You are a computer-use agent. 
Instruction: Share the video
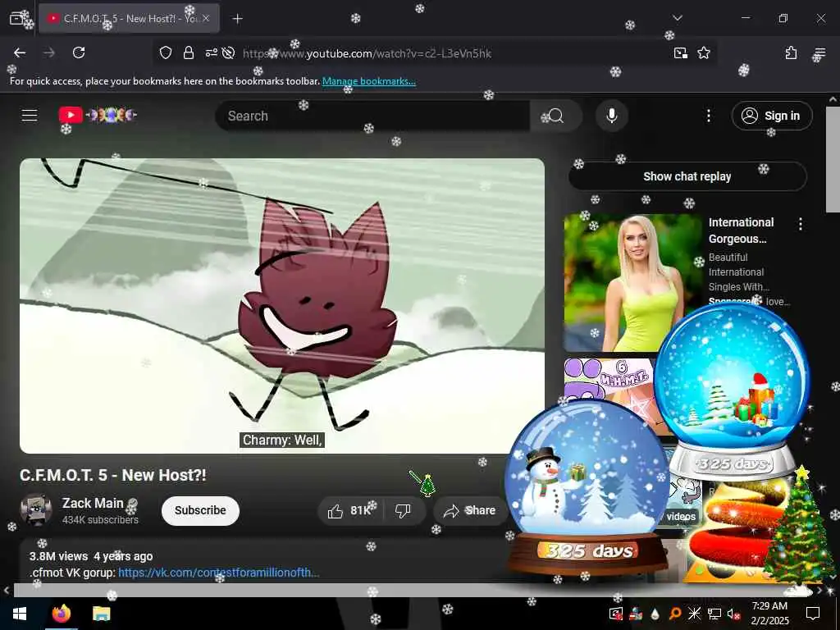tap(469, 510)
